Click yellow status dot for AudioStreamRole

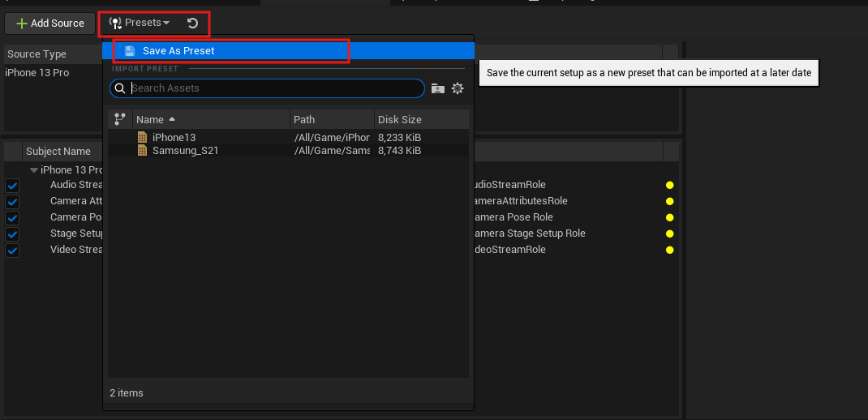pos(669,185)
